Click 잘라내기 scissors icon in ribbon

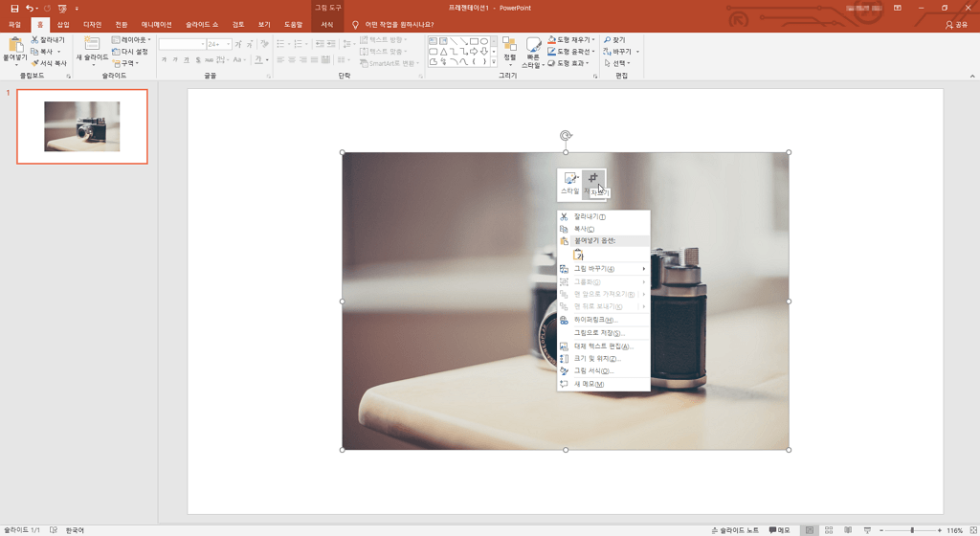point(35,39)
